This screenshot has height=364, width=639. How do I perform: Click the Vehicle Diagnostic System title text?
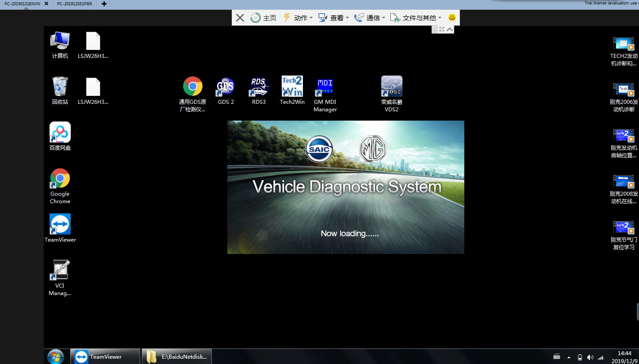[347, 187]
